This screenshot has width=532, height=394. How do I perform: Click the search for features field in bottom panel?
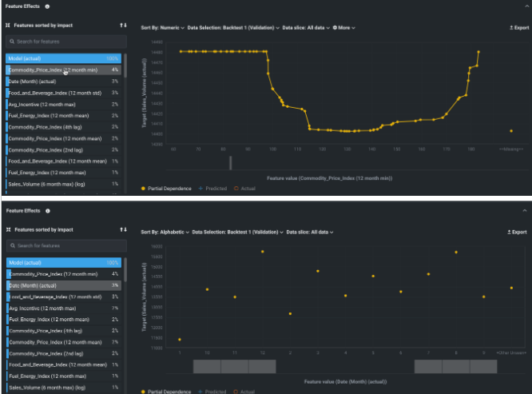coord(67,246)
